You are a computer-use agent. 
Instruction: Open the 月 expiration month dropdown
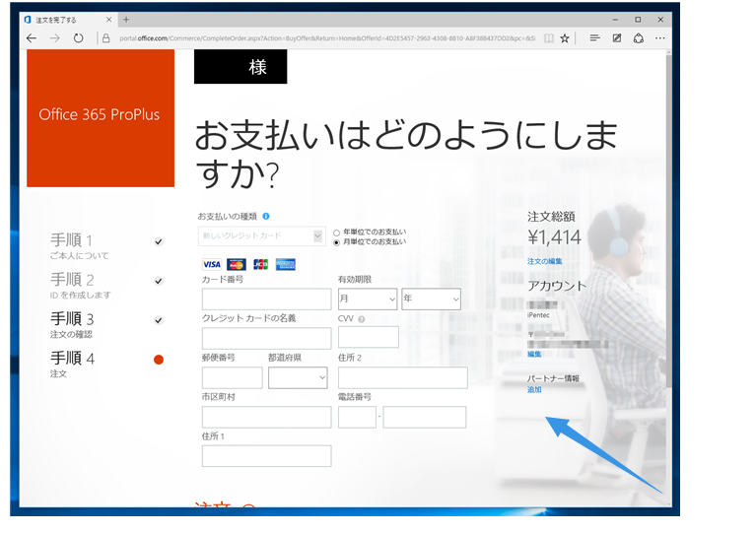tap(368, 300)
